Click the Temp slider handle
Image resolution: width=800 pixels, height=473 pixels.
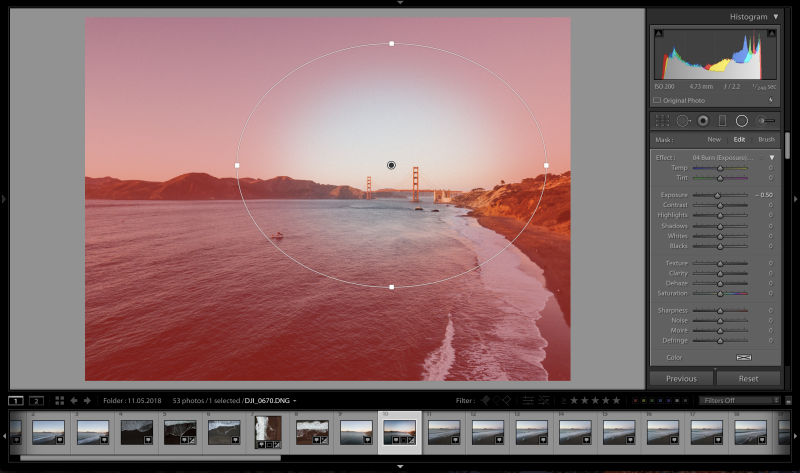[720, 168]
